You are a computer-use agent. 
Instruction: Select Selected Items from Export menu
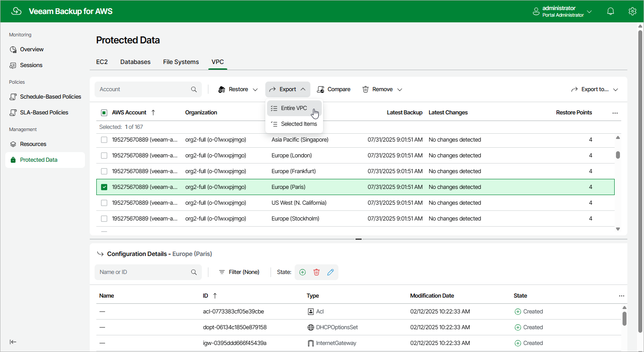coord(294,124)
